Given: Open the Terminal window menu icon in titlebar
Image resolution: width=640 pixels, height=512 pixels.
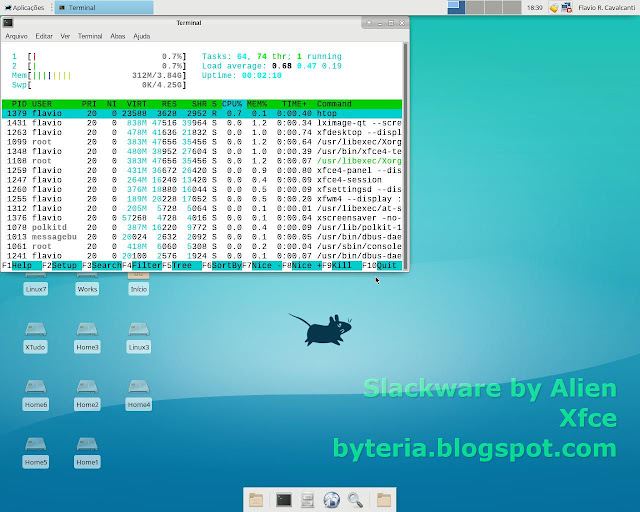Looking at the screenshot, I should (x=8, y=23).
